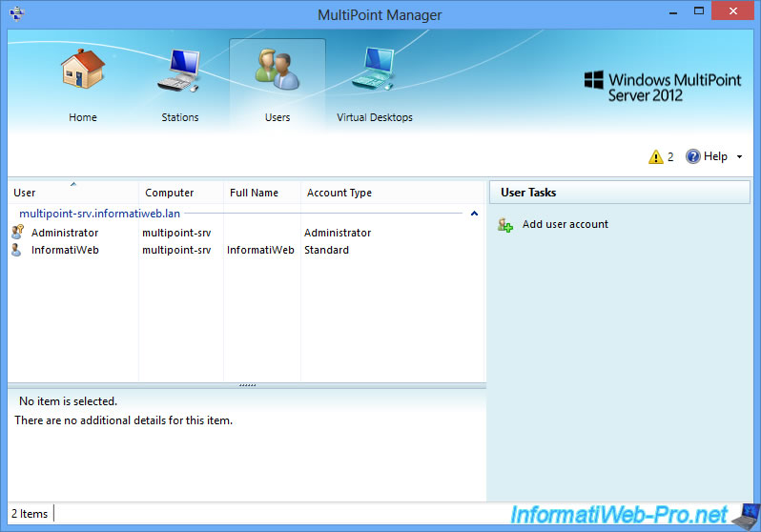Click multipoint-srv computer cell for Administrator
The image size is (761, 532).
(176, 233)
